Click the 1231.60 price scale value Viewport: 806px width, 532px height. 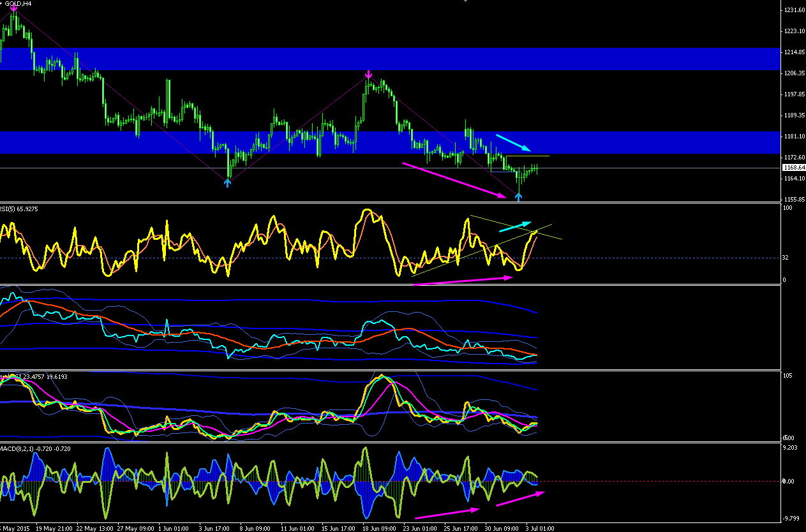click(x=795, y=10)
